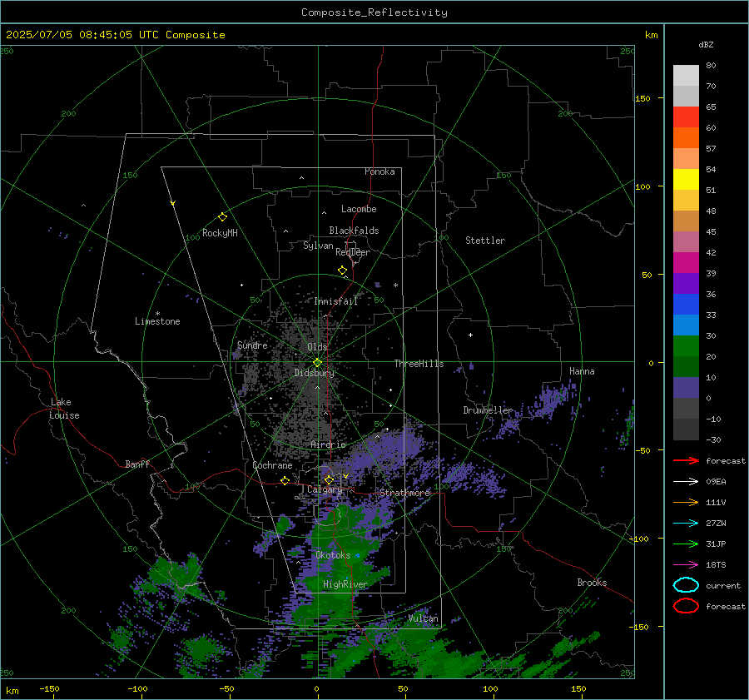
Task: Click the yellow diamond marker above RedDeer road
Action: pyautogui.click(x=342, y=271)
